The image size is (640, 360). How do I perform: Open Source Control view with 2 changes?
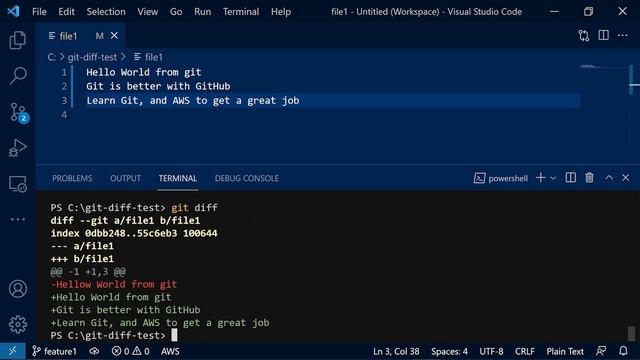tap(18, 112)
